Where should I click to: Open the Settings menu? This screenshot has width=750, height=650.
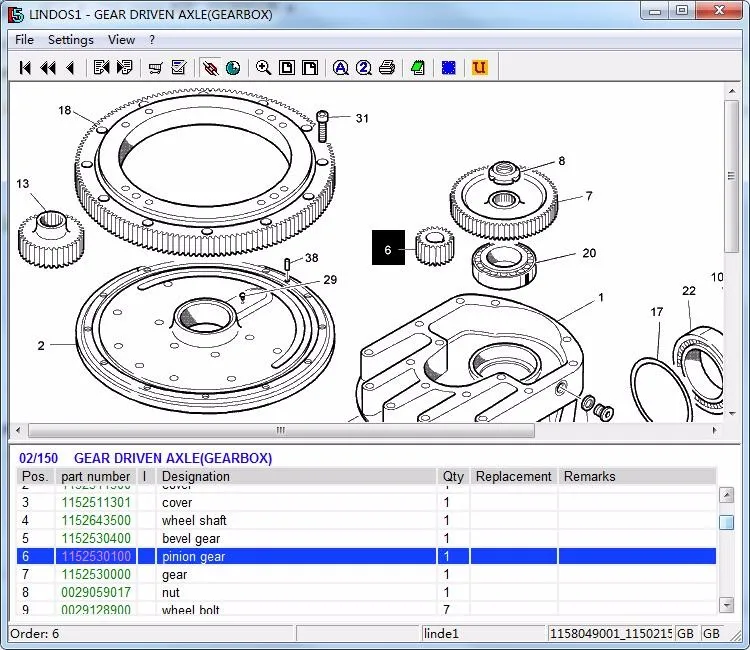tap(71, 40)
